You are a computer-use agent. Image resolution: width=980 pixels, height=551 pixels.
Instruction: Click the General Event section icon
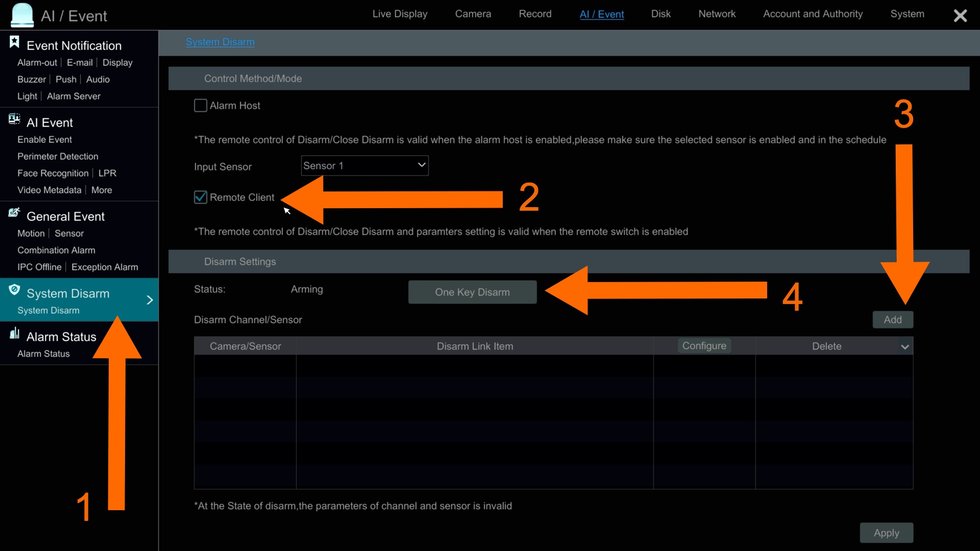(x=14, y=213)
